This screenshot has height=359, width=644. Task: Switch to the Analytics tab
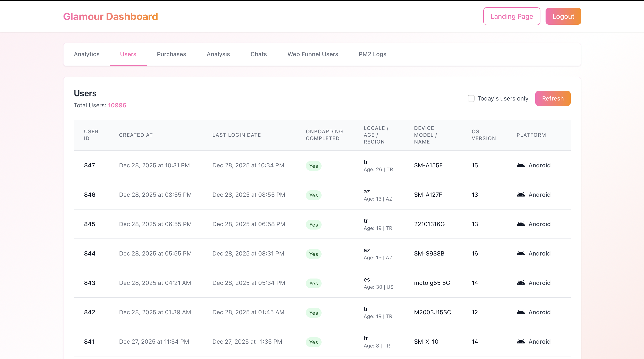[87, 54]
